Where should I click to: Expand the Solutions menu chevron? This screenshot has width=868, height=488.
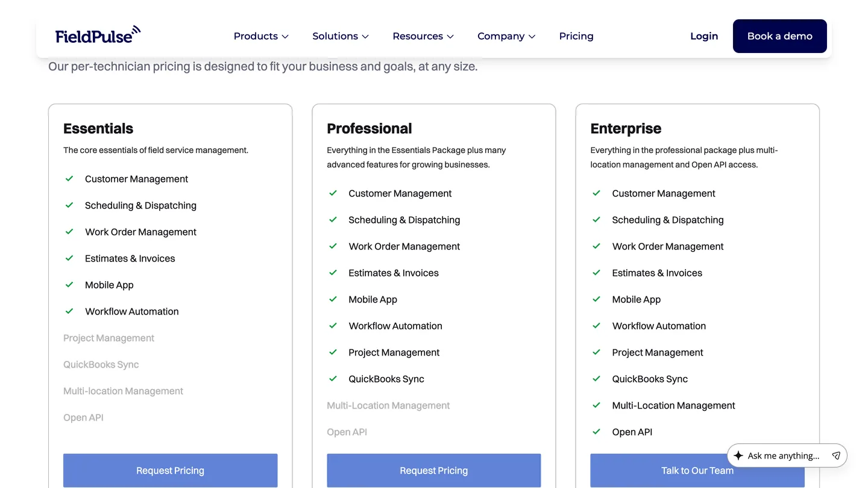pos(365,37)
